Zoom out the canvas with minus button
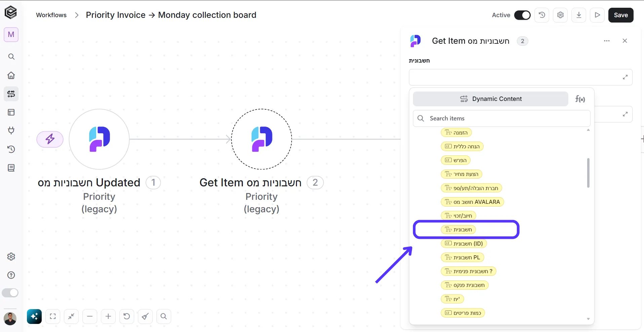This screenshot has width=644, height=332. point(90,317)
